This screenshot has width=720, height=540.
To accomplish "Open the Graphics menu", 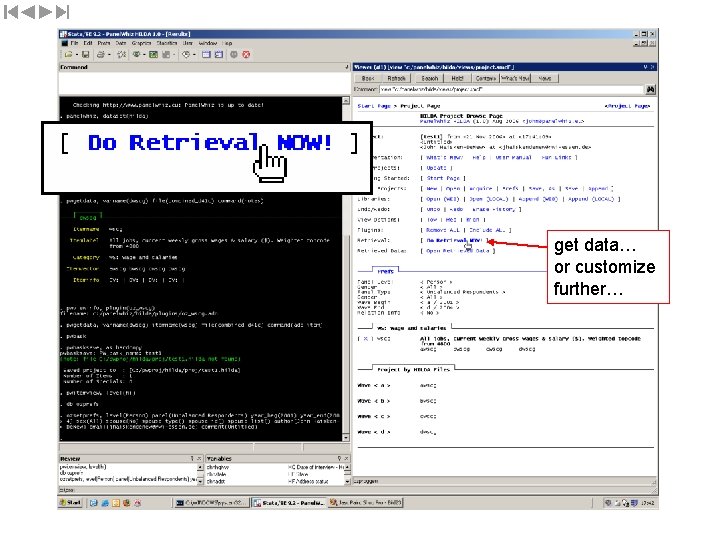I will pyautogui.click(x=141, y=43).
